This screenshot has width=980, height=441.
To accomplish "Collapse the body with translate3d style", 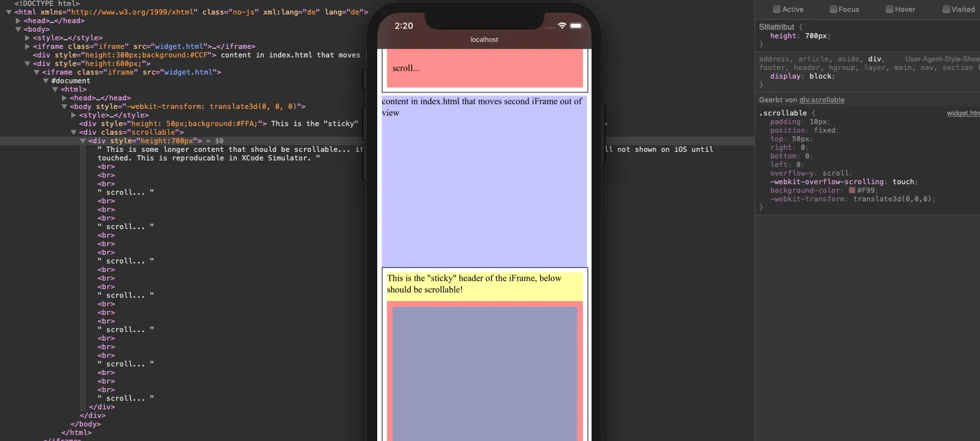I will coord(65,106).
